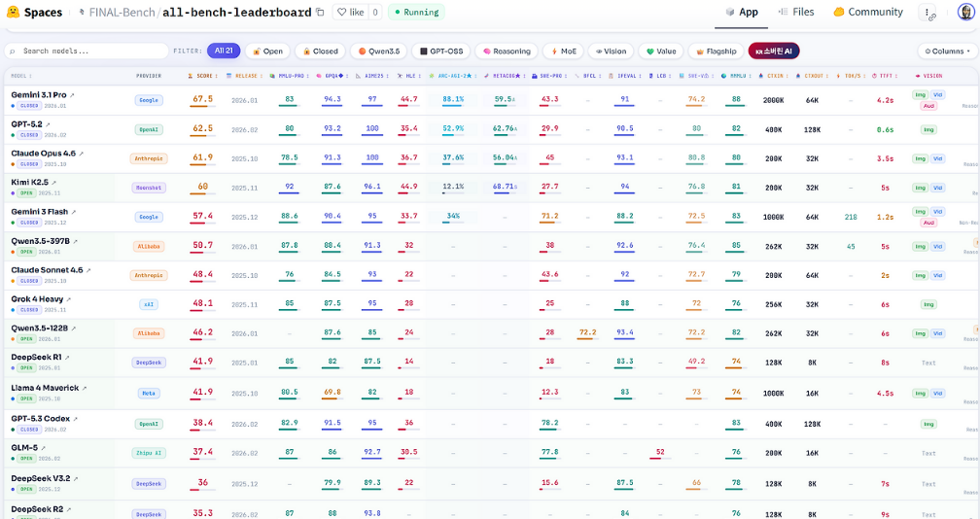Viewport: 980px width, 519px height.
Task: Click GPT-5.2 TTFT value 0.6s
Action: click(x=885, y=130)
